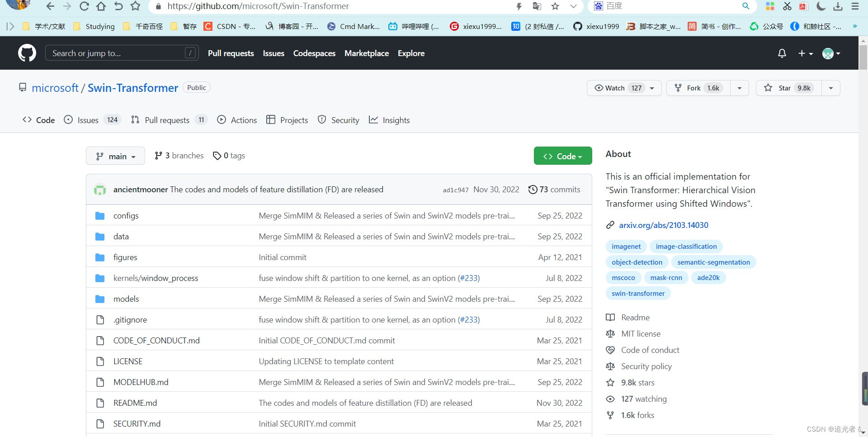
Task: Open Explore in the header
Action: (x=411, y=53)
